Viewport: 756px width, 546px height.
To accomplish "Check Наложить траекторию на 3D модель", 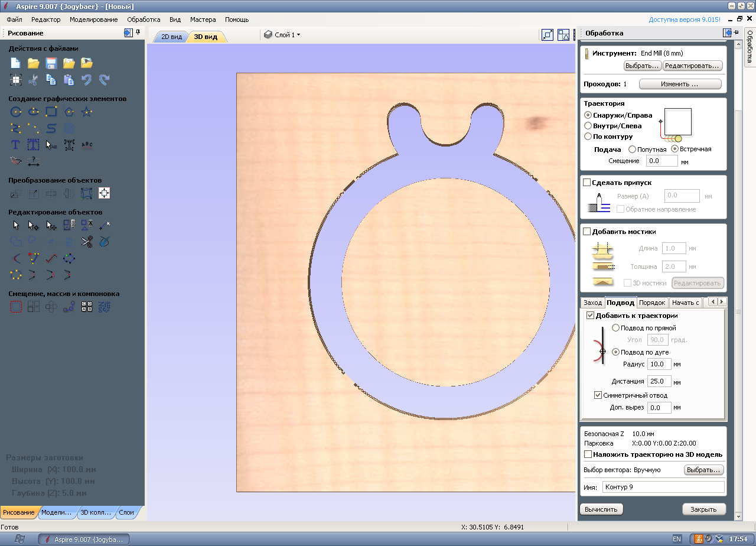I will point(588,454).
